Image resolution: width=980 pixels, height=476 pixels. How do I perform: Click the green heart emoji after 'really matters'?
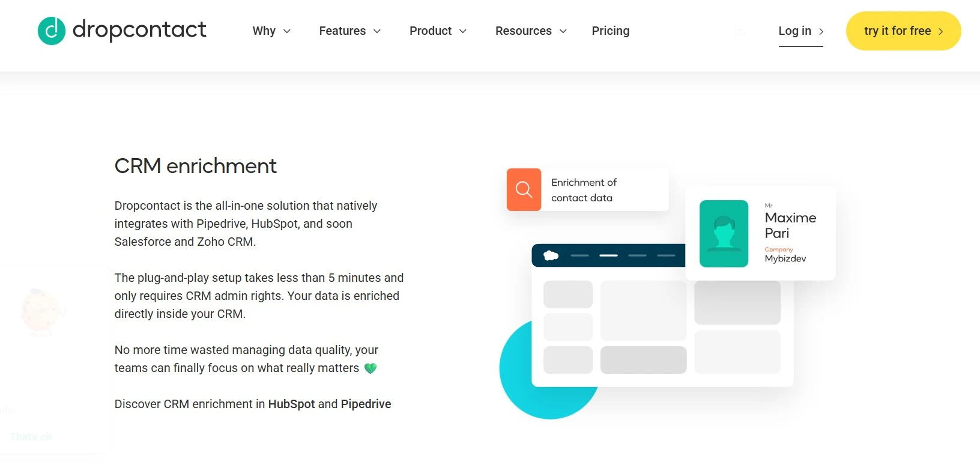(371, 368)
